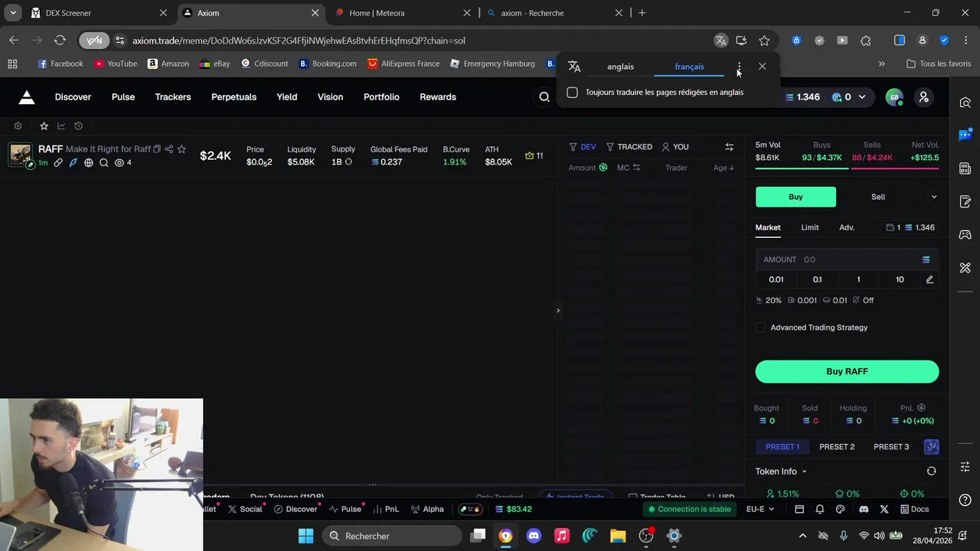This screenshot has height=551, width=980.
Task: Edit the quick buy amount presets
Action: point(929,279)
